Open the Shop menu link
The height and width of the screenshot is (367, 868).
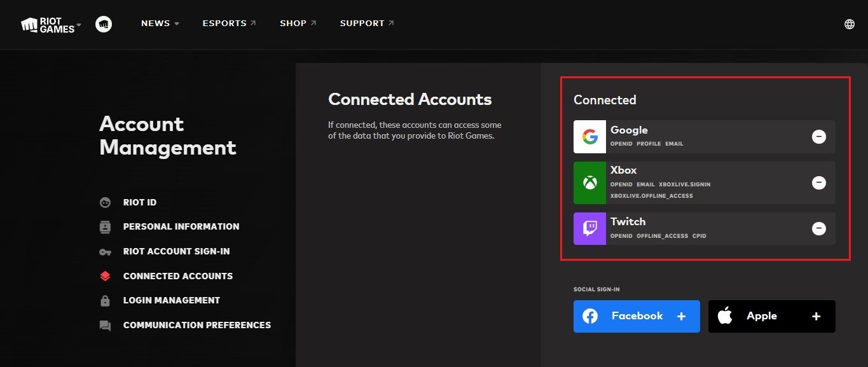click(x=298, y=24)
